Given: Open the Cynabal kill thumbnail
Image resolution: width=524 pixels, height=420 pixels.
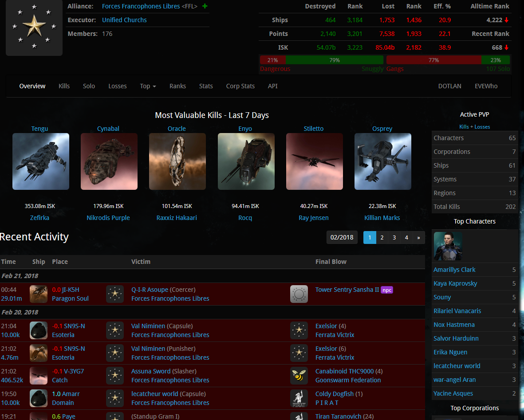Looking at the screenshot, I should point(109,161).
